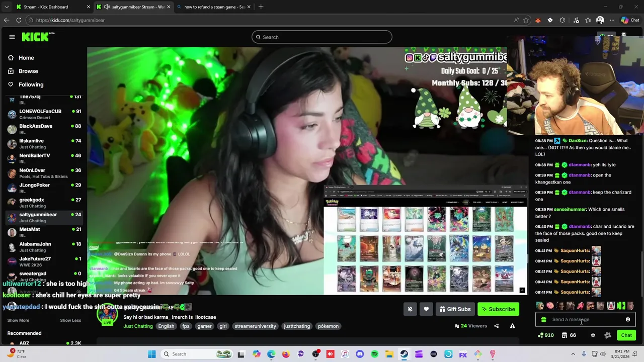Click green Chat send button
Image resolution: width=644 pixels, height=362 pixels.
click(626, 335)
